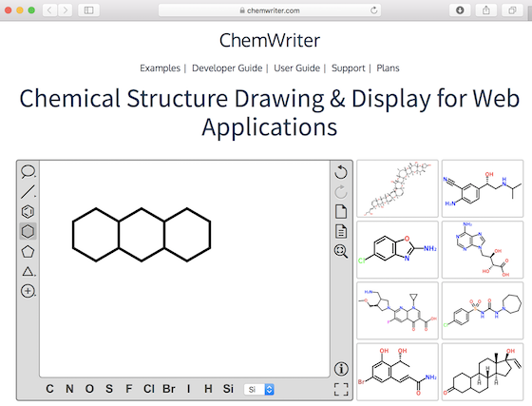
Task: Select Hydrogen atom H
Action: pyautogui.click(x=208, y=389)
